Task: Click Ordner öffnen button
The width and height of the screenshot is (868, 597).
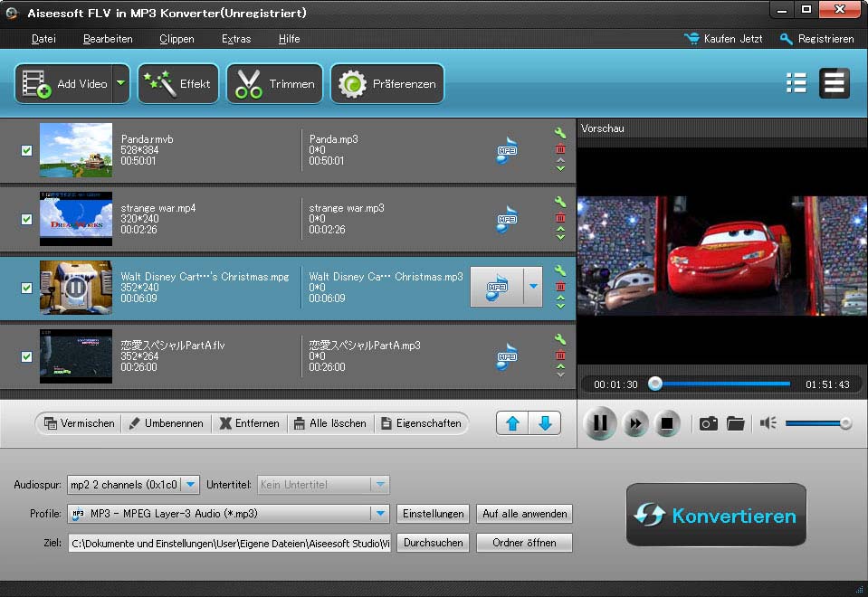Action: point(524,543)
